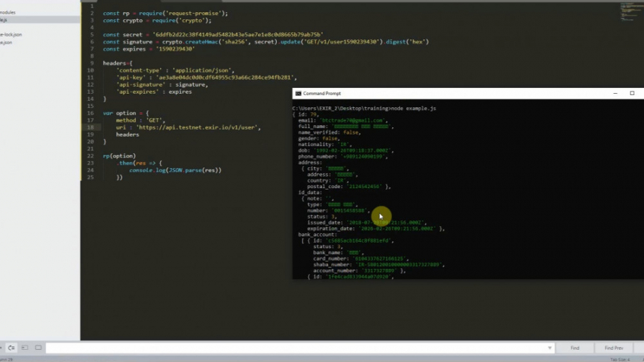
Task: Open the node_modules folder in sidebar
Action: pyautogui.click(x=7, y=12)
